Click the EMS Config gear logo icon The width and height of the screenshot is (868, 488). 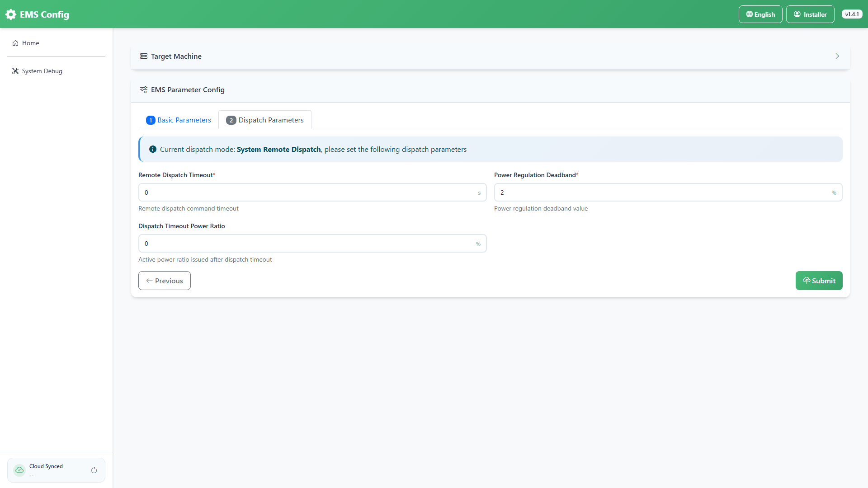[11, 14]
